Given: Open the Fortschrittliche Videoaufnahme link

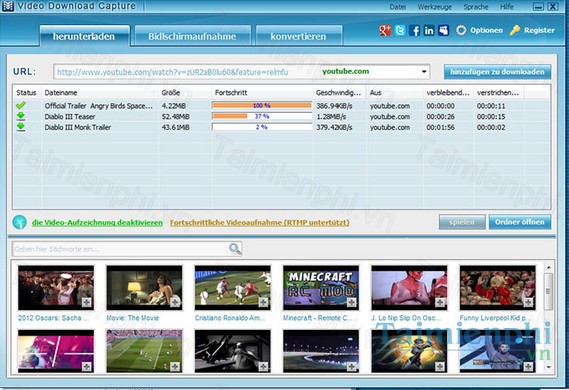Looking at the screenshot, I should click(x=260, y=222).
